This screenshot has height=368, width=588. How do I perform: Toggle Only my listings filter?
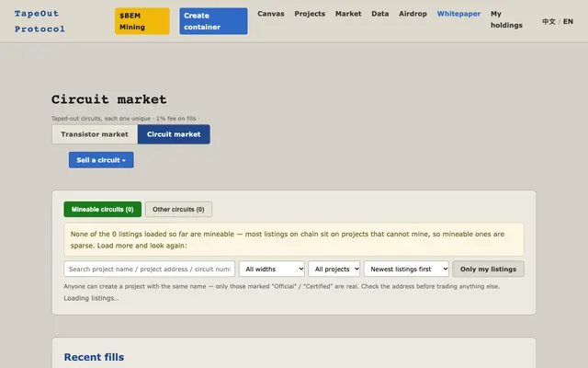[x=488, y=269]
